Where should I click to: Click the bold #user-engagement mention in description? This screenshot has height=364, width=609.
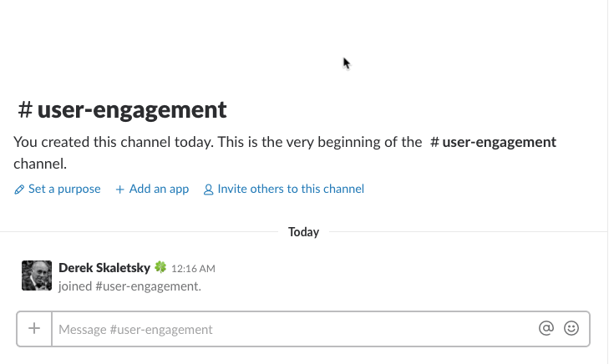pyautogui.click(x=493, y=142)
